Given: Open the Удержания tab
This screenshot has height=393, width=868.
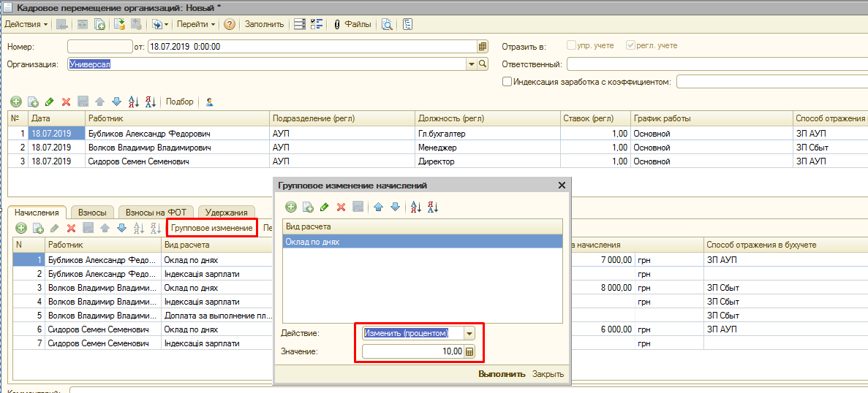Looking at the screenshot, I should pyautogui.click(x=226, y=212).
